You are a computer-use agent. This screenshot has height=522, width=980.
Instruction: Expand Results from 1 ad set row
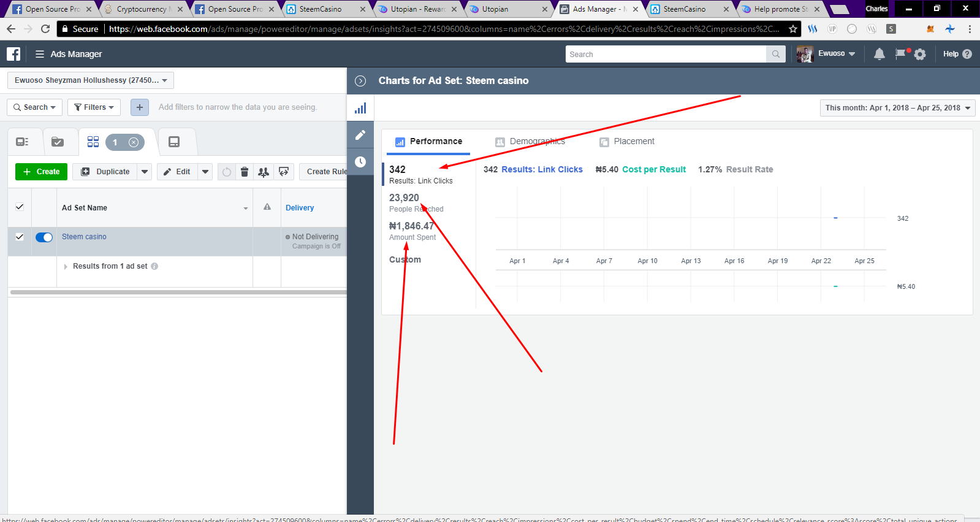66,266
